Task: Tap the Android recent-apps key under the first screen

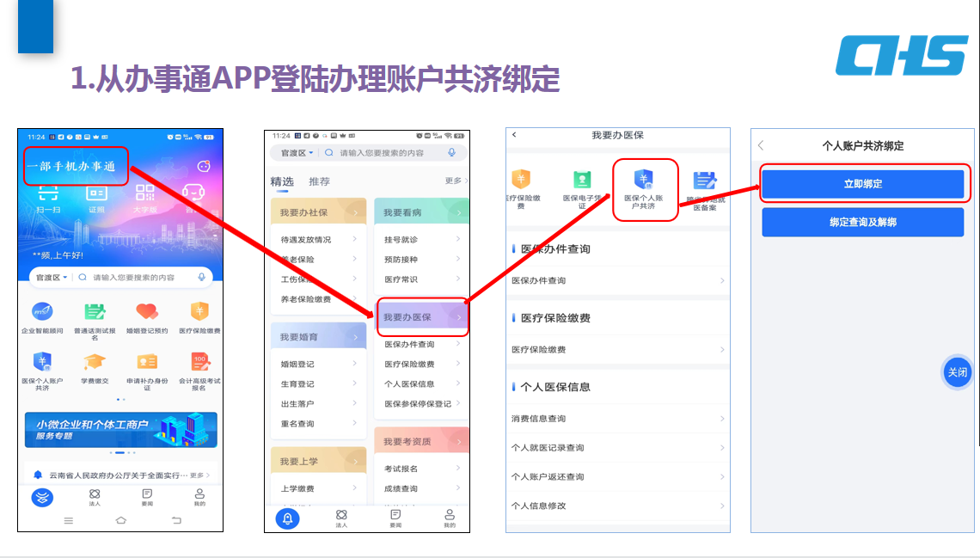Action: click(x=68, y=520)
